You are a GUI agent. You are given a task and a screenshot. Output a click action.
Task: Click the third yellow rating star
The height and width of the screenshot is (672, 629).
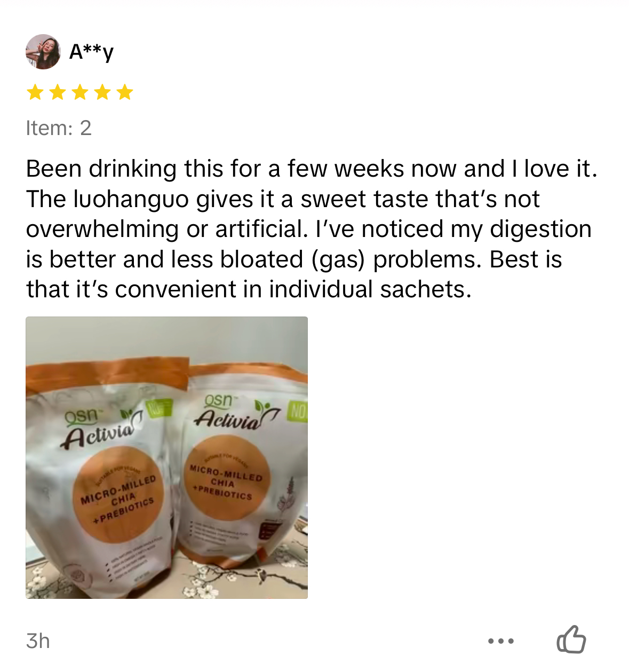tap(80, 92)
